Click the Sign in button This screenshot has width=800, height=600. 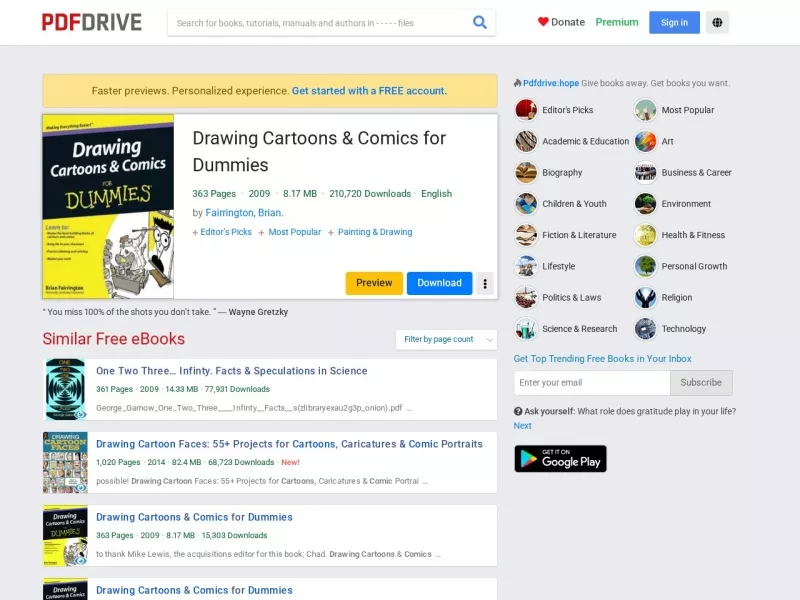674,22
